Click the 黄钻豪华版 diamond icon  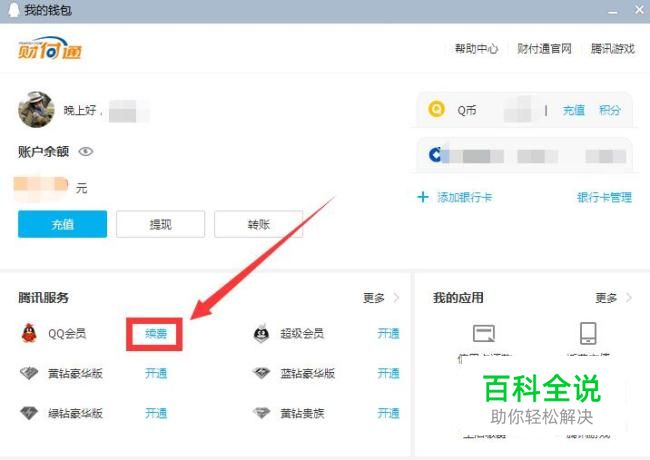(x=29, y=373)
